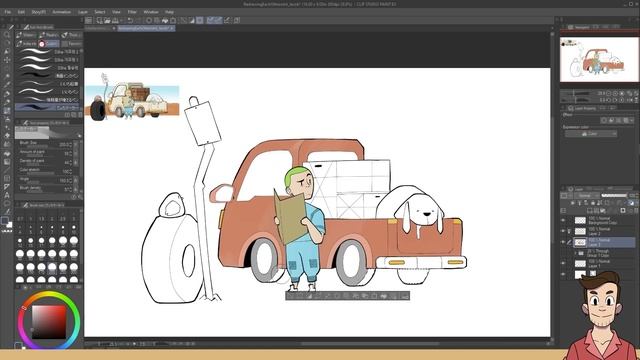Open the Help menu

pos(169,12)
